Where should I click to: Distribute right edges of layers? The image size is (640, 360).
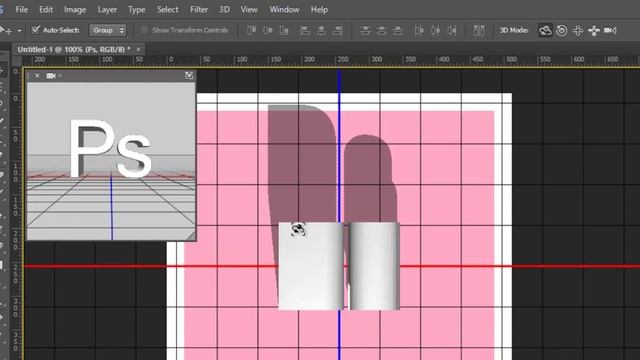(x=452, y=30)
